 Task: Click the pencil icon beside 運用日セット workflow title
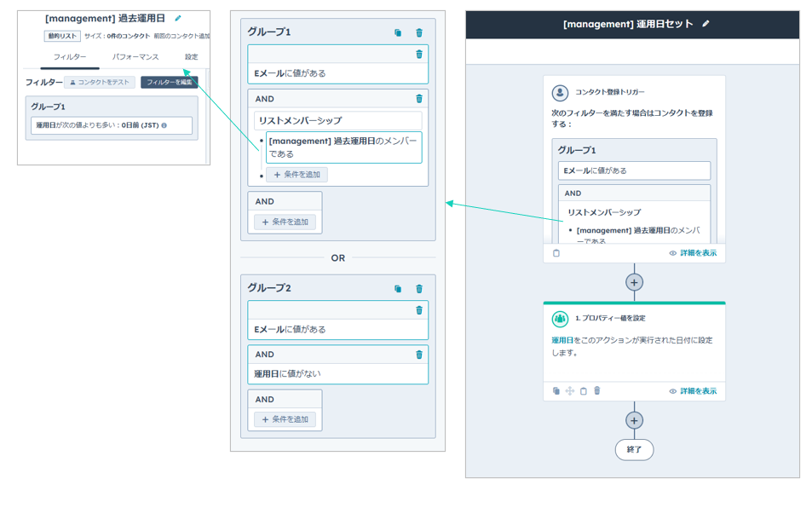pyautogui.click(x=705, y=24)
